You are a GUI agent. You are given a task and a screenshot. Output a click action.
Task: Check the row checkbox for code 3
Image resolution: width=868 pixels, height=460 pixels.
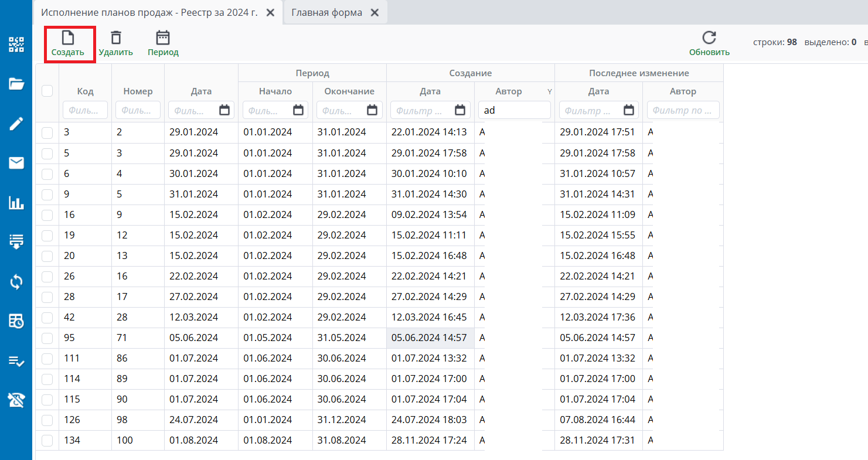pos(47,133)
